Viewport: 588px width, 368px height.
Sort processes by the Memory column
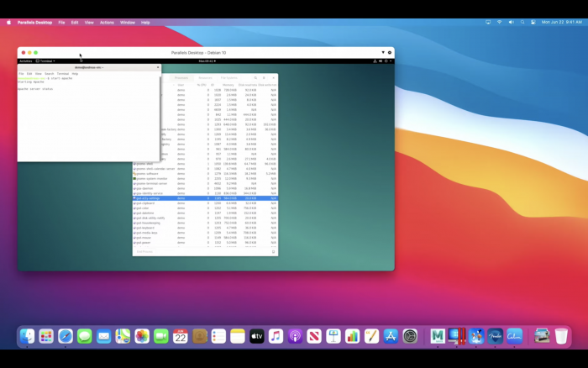tap(228, 85)
